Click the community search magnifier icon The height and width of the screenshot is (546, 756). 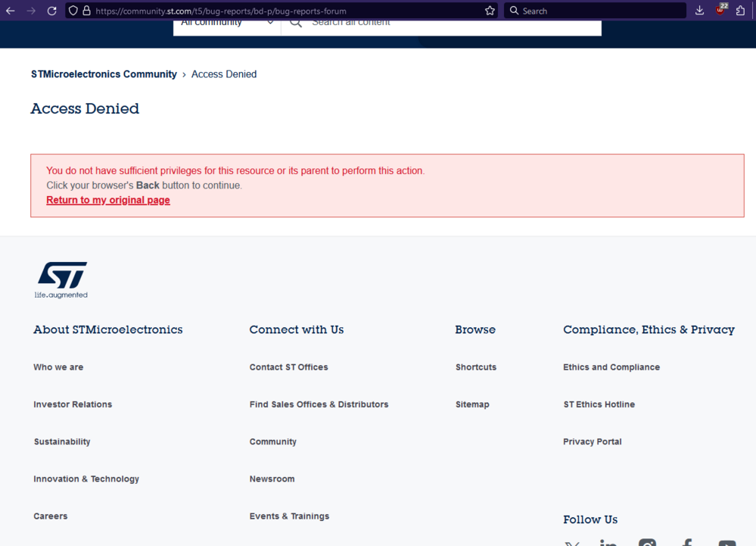[296, 23]
